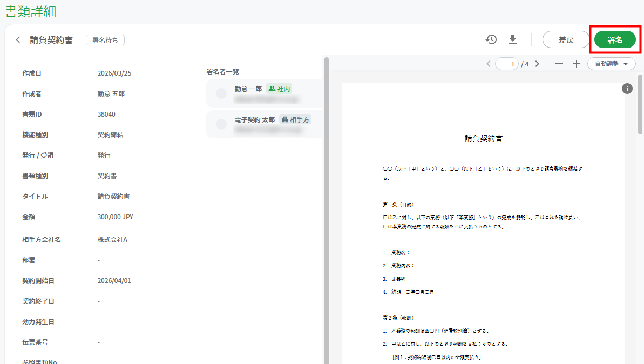Screen dimensions: 644x364
Task: Click the status circle beside 勤怠 一郎
Action: (221, 93)
